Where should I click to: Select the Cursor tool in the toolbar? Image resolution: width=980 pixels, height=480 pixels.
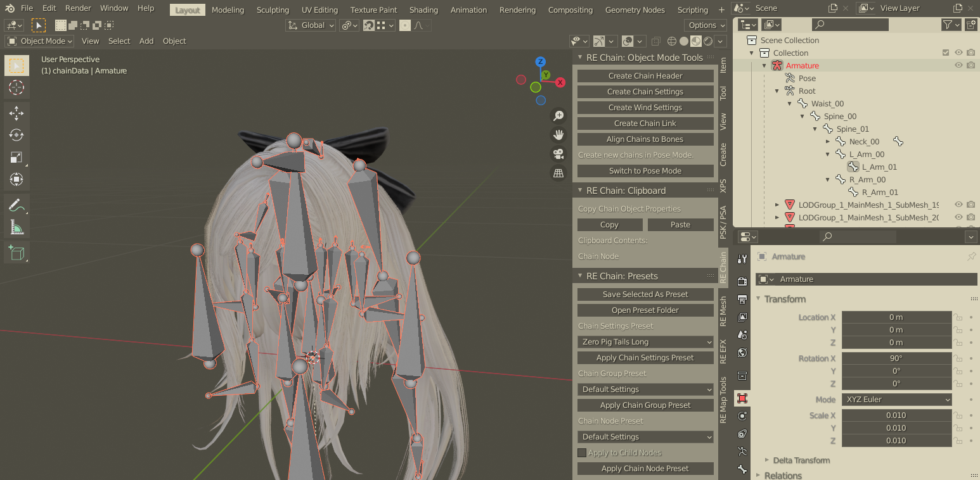pos(17,87)
